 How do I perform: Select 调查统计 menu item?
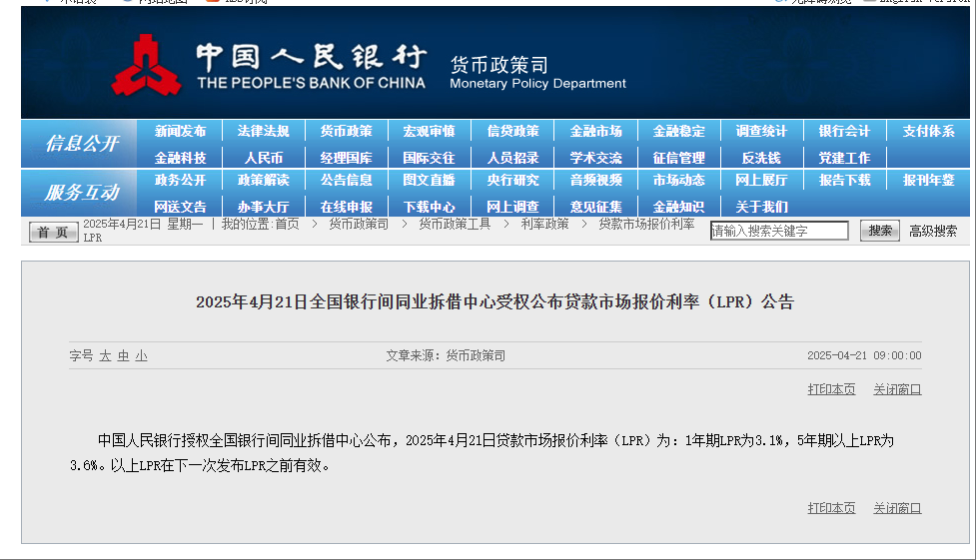(x=761, y=132)
